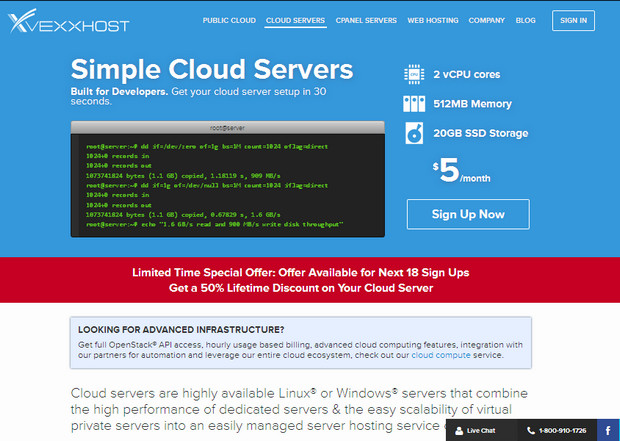Image resolution: width=620 pixels, height=441 pixels.
Task: Click the 20GB SSD Storage text
Action: coord(480,133)
